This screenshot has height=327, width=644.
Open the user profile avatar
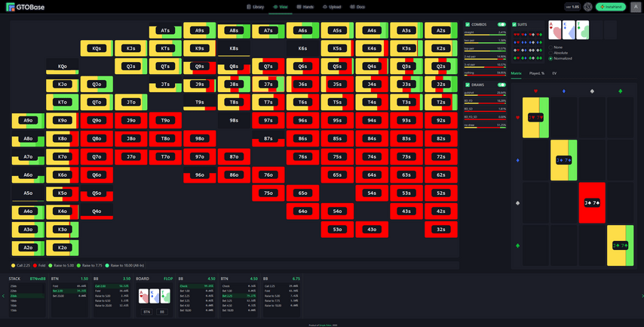click(x=635, y=7)
